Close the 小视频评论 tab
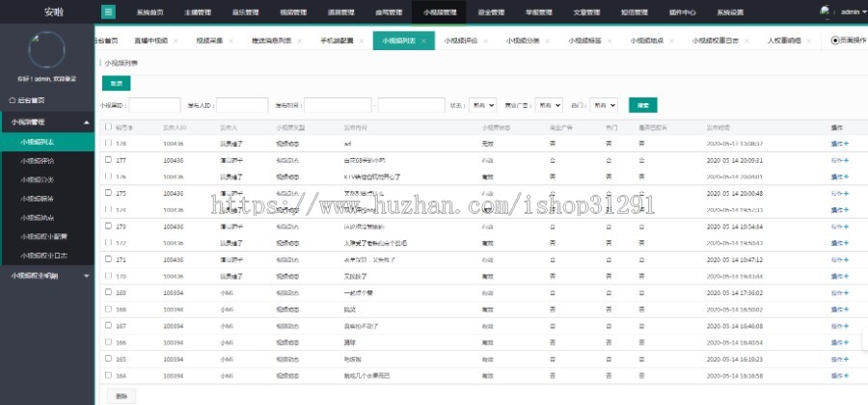The width and height of the screenshot is (868, 405). click(485, 40)
